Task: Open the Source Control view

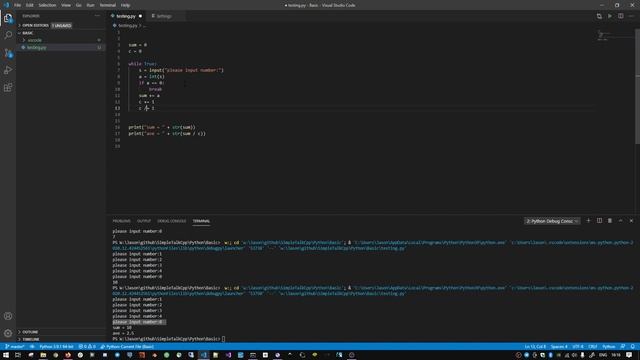Action: pos(8,53)
